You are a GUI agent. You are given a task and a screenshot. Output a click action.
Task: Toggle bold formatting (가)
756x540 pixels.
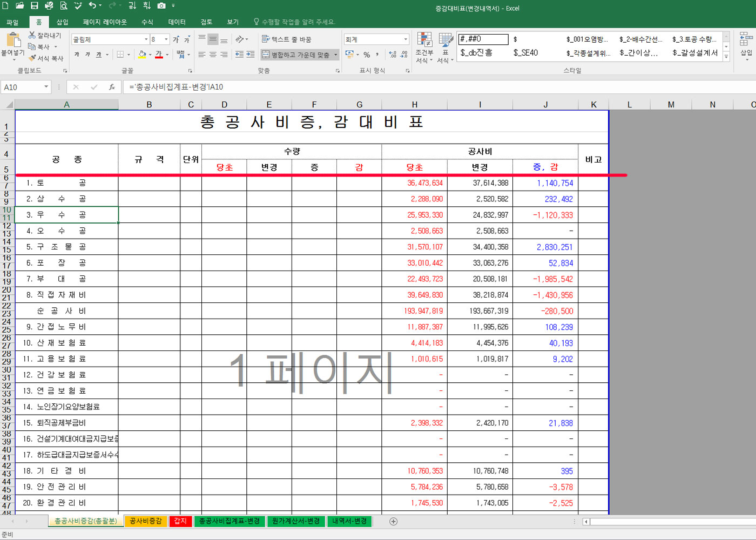pyautogui.click(x=77, y=55)
